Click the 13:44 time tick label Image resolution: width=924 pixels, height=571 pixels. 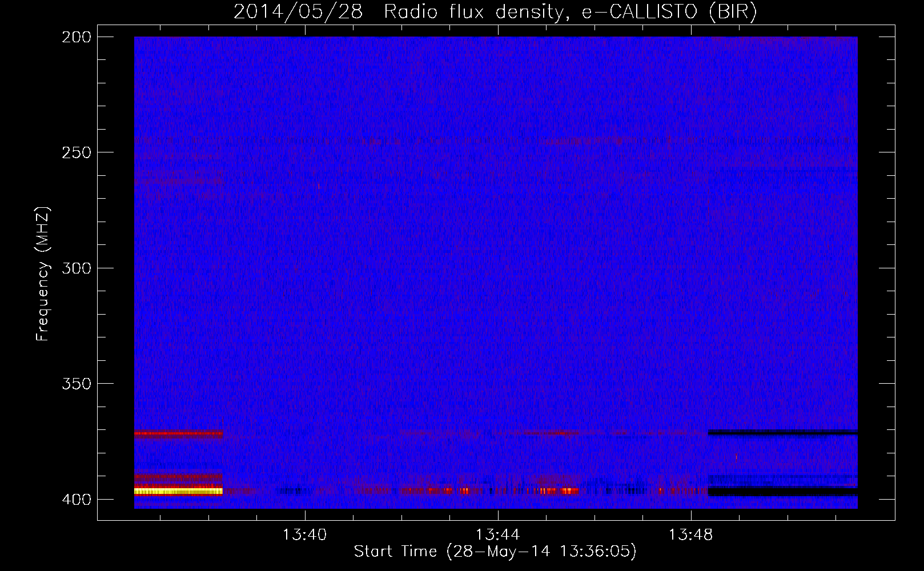[498, 535]
